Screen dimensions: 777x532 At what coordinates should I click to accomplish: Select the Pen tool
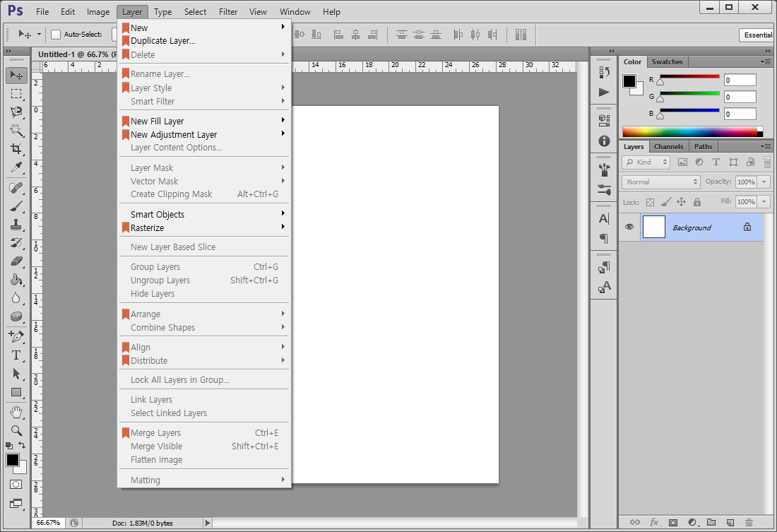16,337
